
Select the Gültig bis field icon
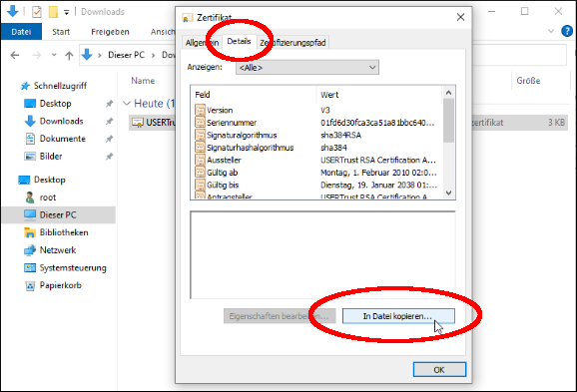click(200, 185)
